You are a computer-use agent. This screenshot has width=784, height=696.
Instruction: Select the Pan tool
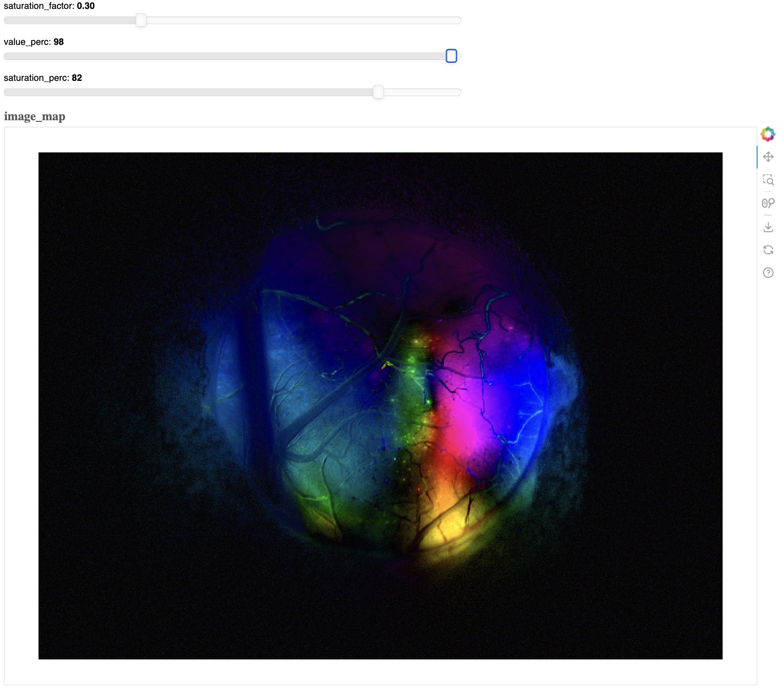(768, 157)
